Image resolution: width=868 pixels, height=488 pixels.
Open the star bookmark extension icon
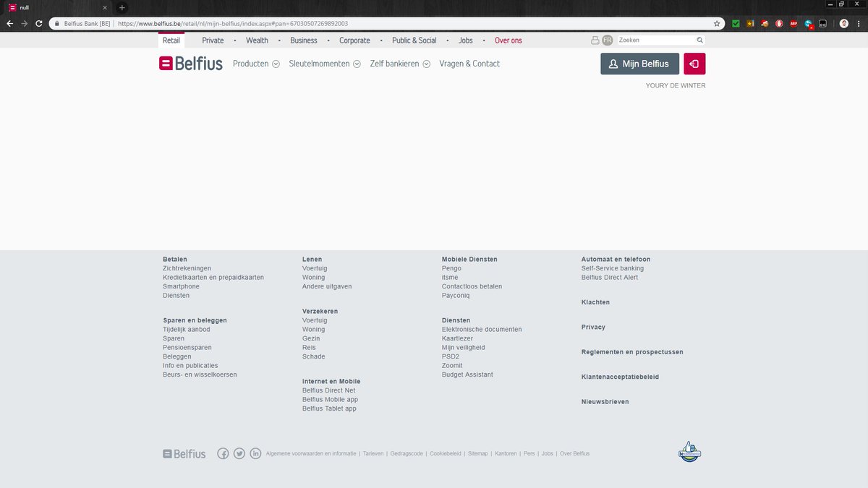pyautogui.click(x=750, y=23)
